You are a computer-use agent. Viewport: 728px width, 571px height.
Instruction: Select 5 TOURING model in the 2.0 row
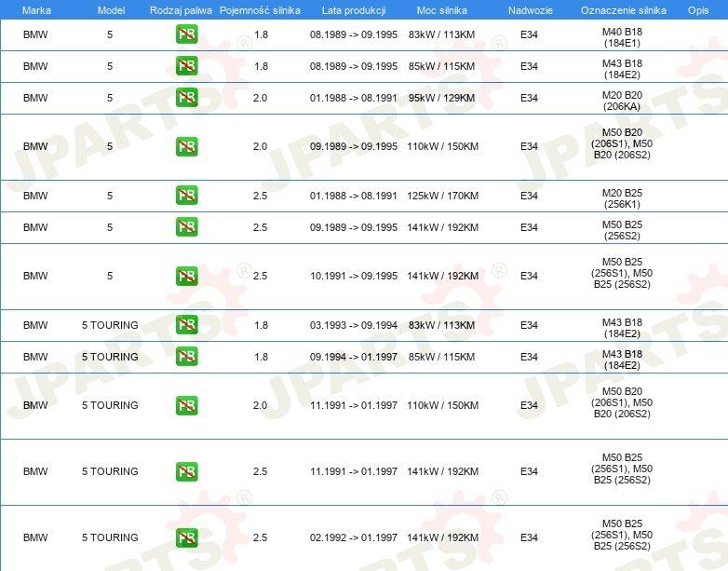pos(110,405)
